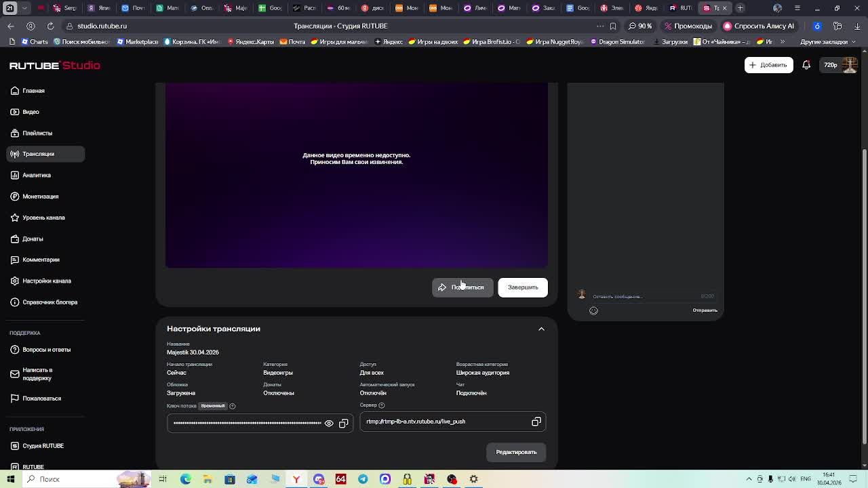Click the Добавить button
Screen dimensions: 868x488
(769, 65)
